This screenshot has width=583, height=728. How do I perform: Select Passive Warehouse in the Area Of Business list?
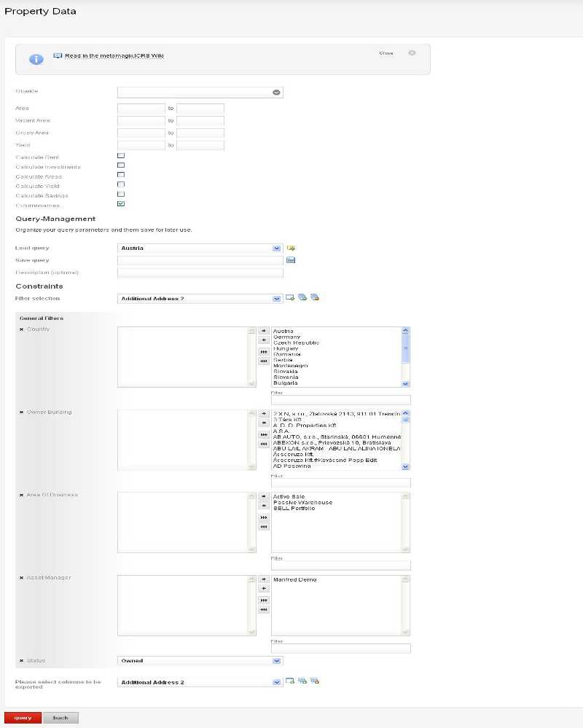[x=302, y=502]
